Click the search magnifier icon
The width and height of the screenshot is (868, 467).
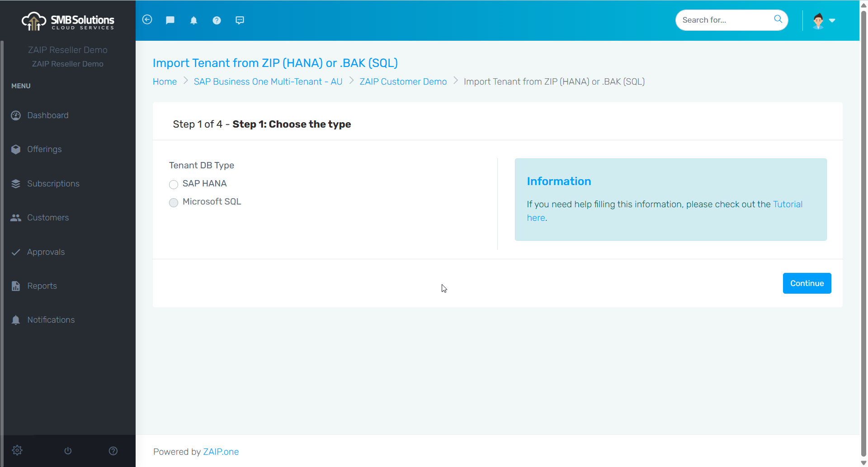pyautogui.click(x=778, y=19)
